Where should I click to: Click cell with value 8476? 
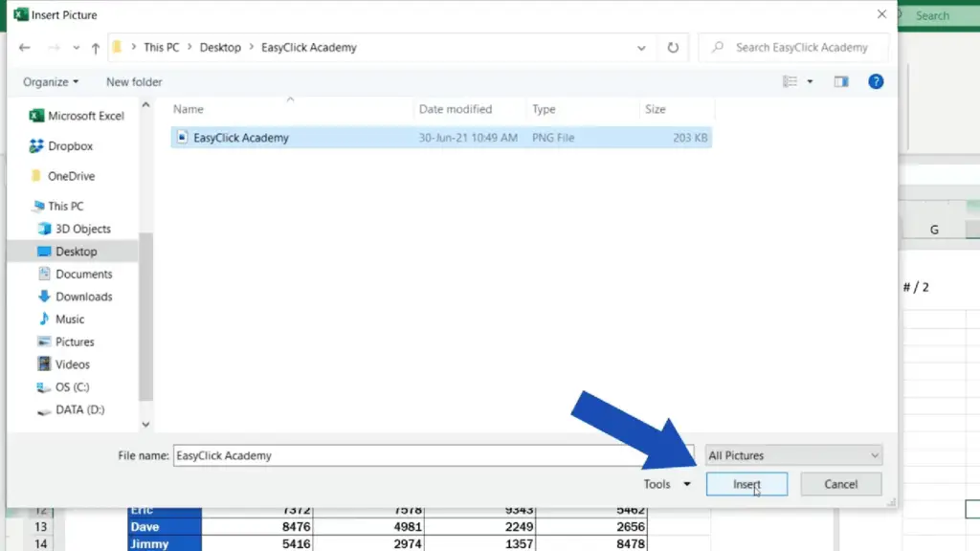(x=257, y=527)
